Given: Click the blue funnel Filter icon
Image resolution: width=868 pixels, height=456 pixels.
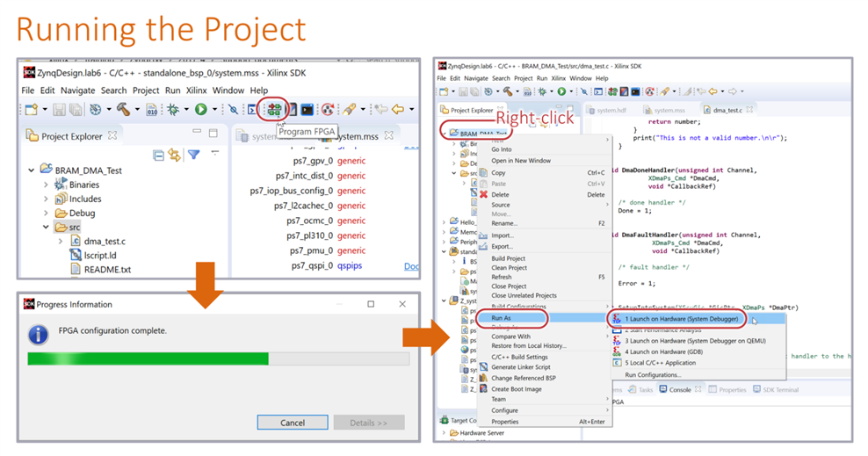Looking at the screenshot, I should point(194,155).
